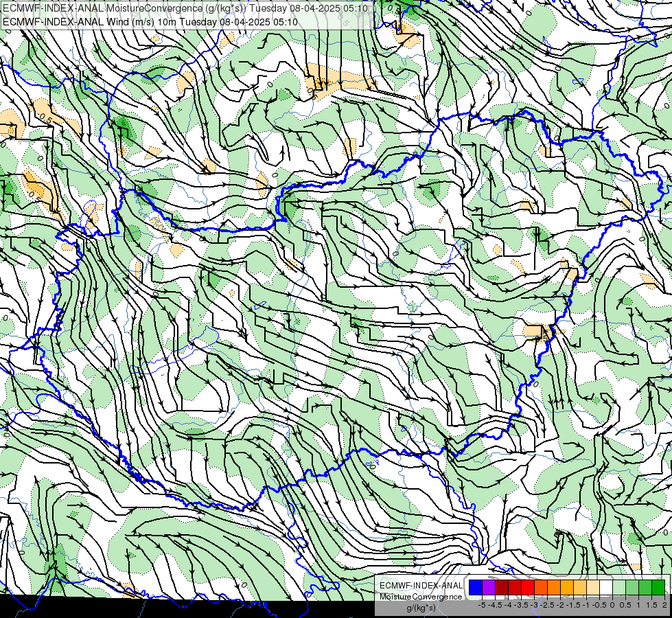Image resolution: width=672 pixels, height=618 pixels.
Task: Click the -2.5 legend value
Action: [x=547, y=605]
